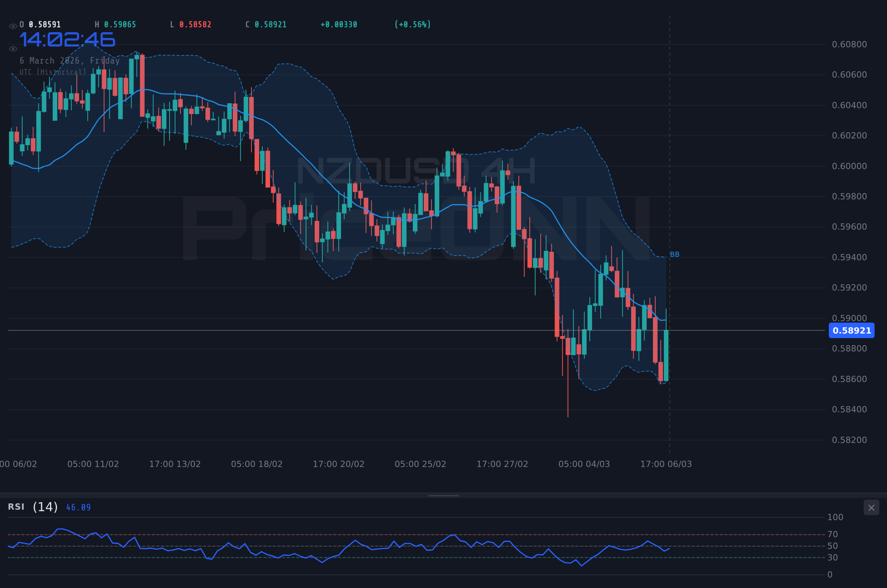Click the BB Bollinger Bands label

pos(675,254)
